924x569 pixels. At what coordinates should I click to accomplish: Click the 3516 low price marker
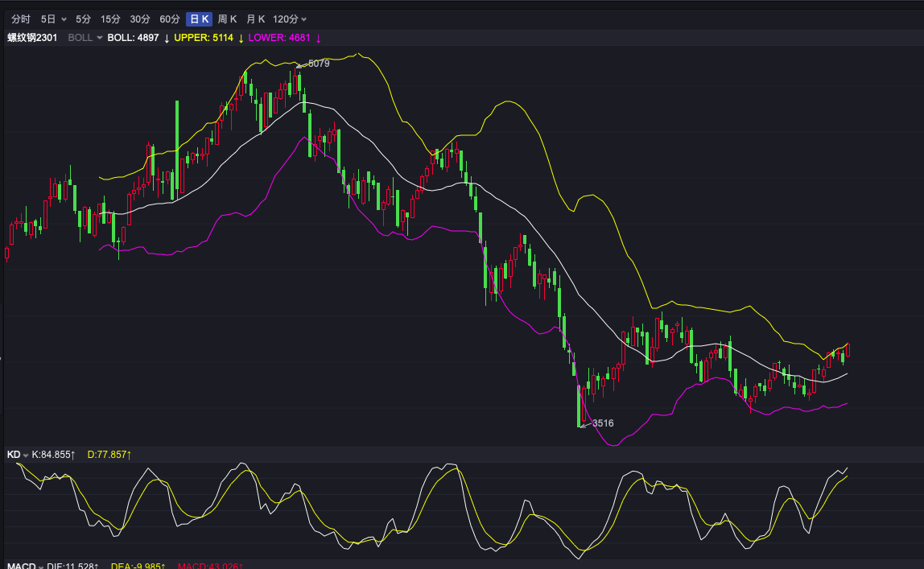[x=603, y=423]
